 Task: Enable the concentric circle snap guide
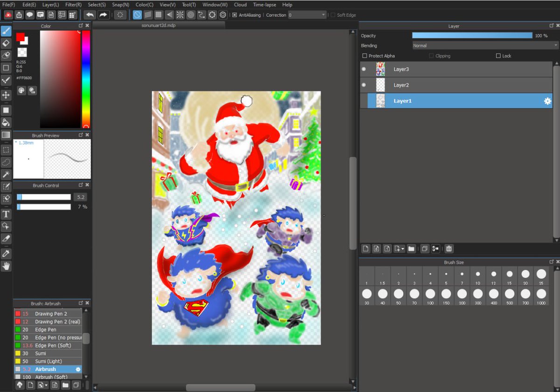[x=191, y=15]
